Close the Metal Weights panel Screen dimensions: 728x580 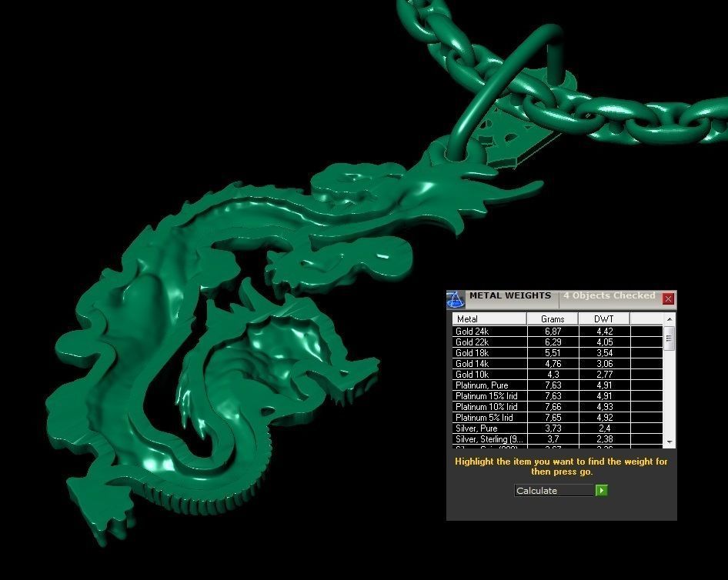point(668,298)
